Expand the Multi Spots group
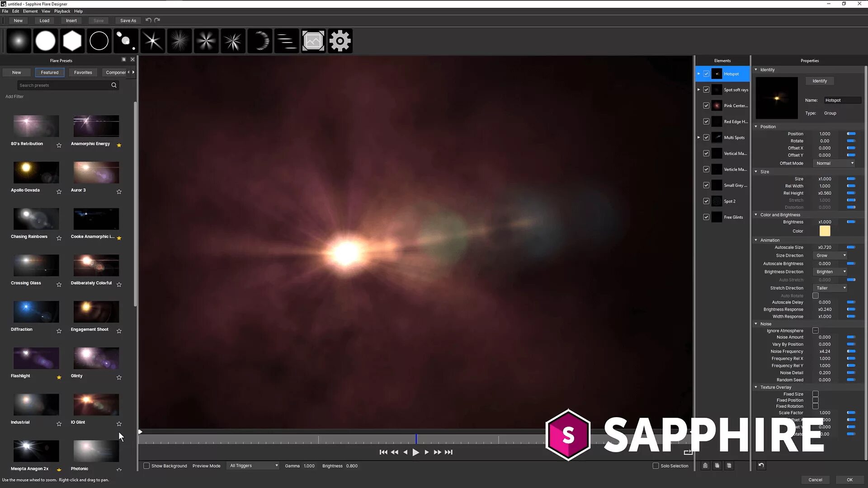The image size is (868, 488). (698, 137)
